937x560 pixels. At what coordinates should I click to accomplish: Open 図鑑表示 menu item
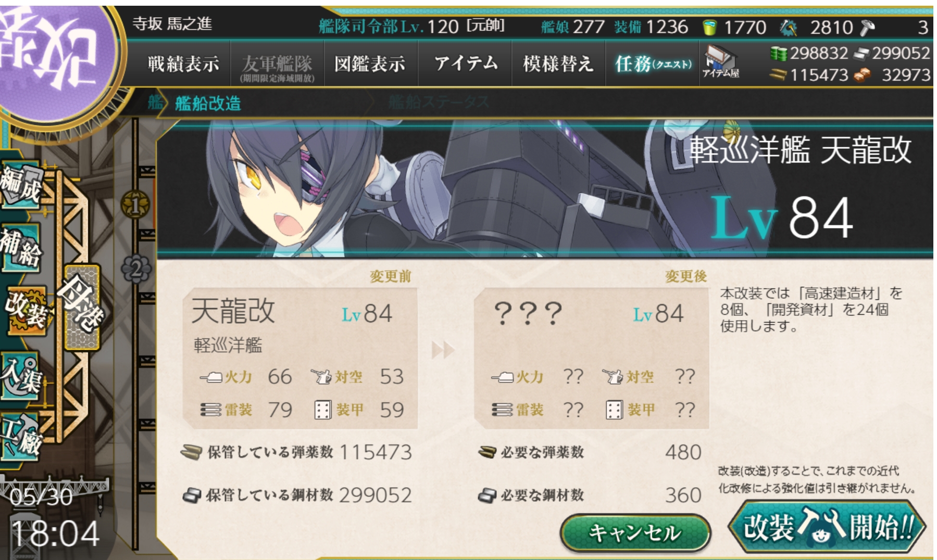pos(370,65)
